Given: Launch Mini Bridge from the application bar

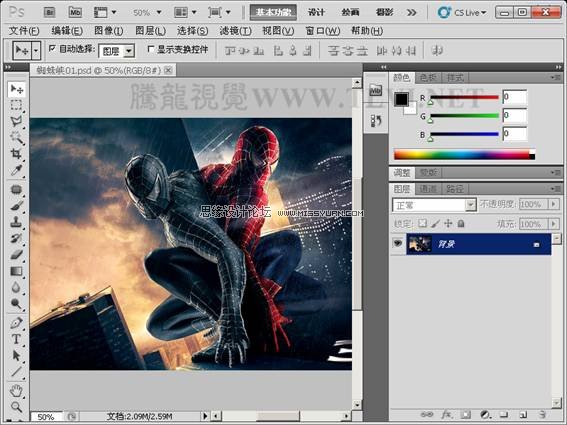Looking at the screenshot, I should [75, 13].
